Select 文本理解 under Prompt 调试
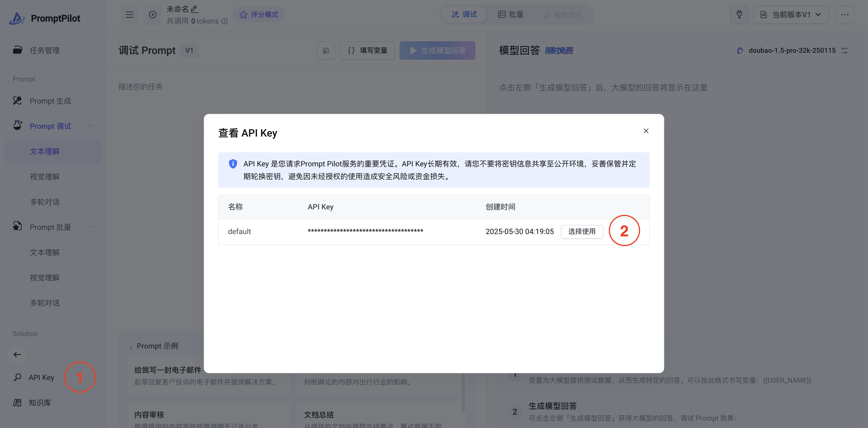The height and width of the screenshot is (428, 868). tap(53, 151)
